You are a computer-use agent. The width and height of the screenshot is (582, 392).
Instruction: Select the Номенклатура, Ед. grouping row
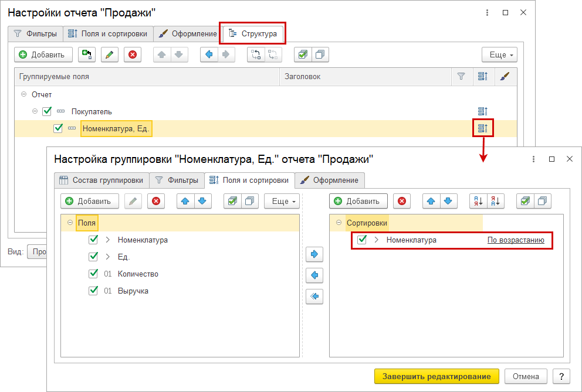coord(116,128)
